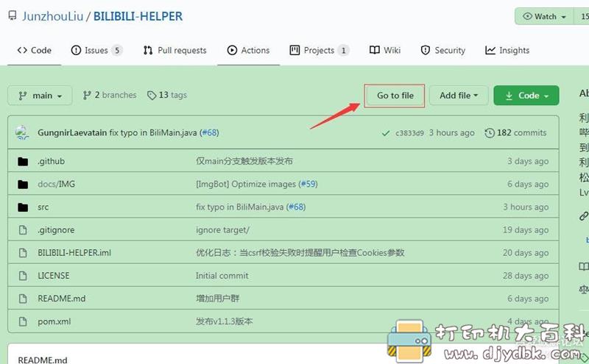Viewport: 589px width, 364px height.
Task: Expand the Add file dropdown
Action: (459, 96)
